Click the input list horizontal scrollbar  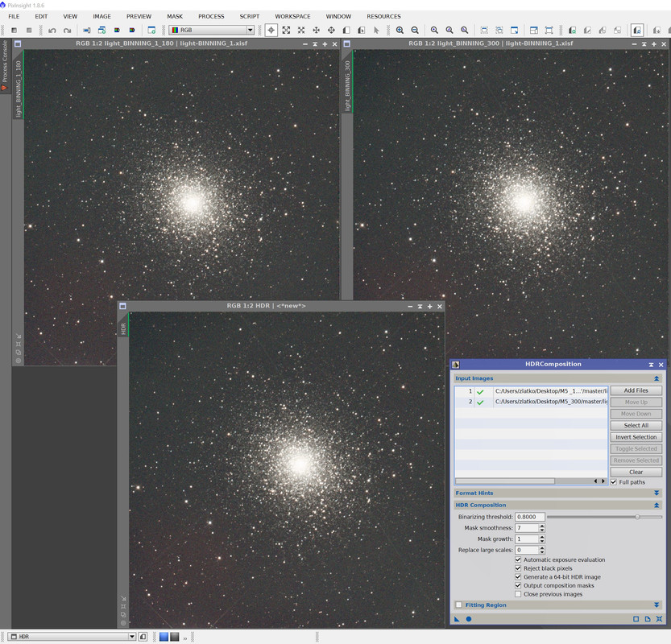pyautogui.click(x=505, y=481)
